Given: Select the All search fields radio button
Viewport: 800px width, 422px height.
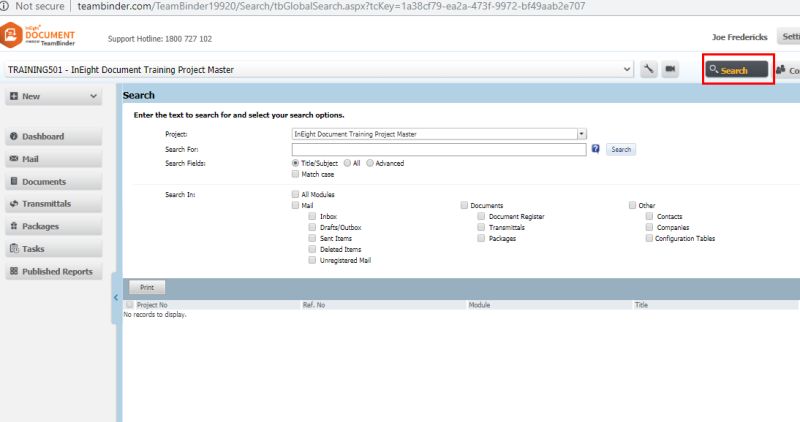Looking at the screenshot, I should coord(347,163).
